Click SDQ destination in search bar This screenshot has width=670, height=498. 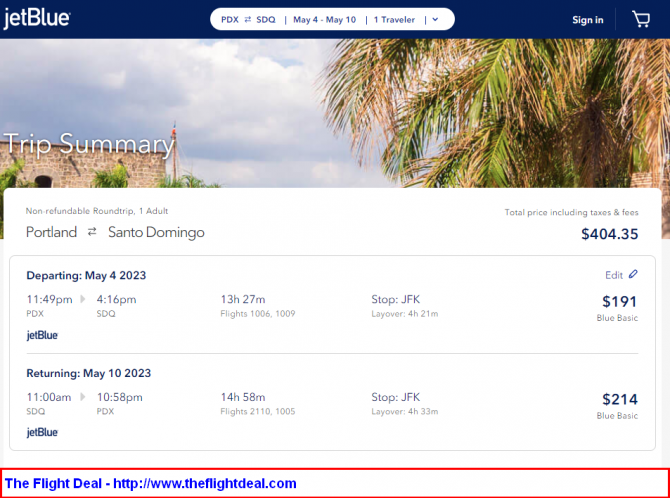266,20
